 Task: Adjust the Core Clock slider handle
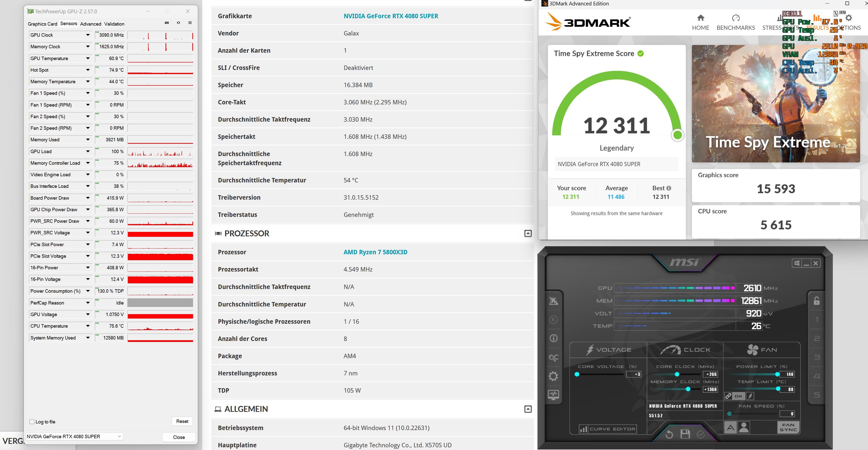click(x=677, y=374)
